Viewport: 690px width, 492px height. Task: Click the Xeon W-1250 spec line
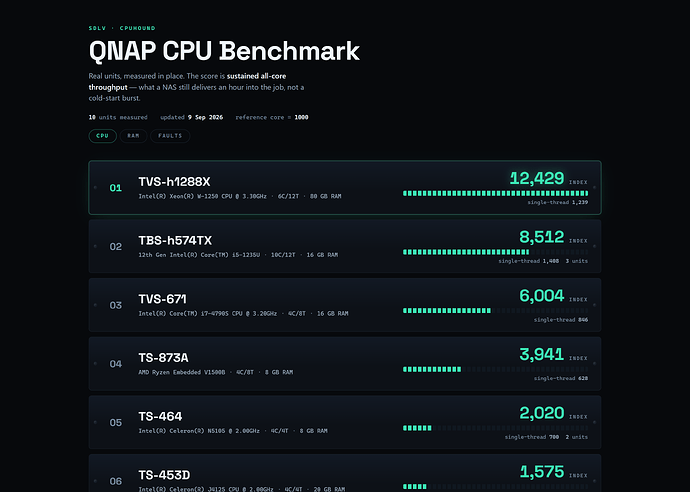point(240,196)
